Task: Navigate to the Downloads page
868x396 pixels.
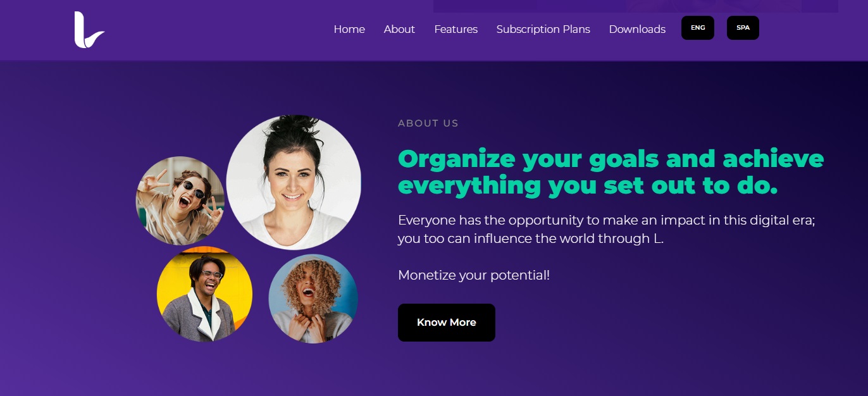Action: (x=637, y=29)
